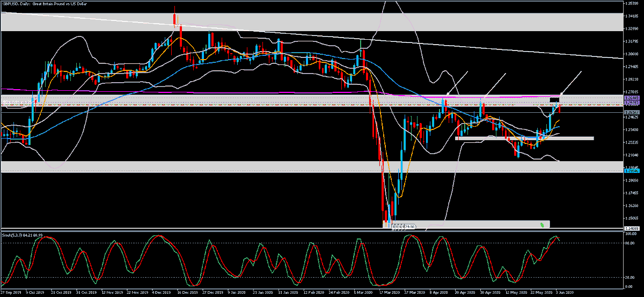Screen dimensions: 644x297
Task: Click the small green marker near chart bottom
Action: pyautogui.click(x=542, y=224)
